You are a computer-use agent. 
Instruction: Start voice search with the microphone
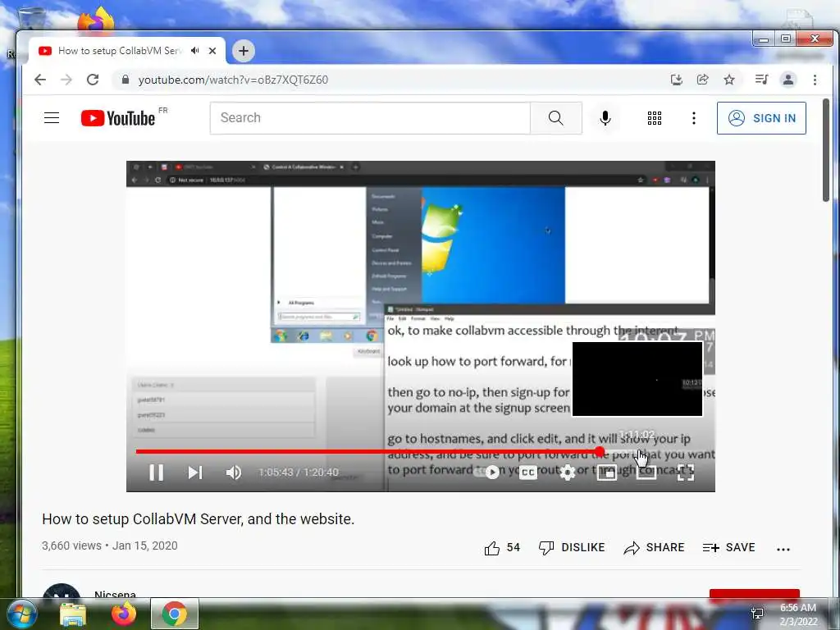(x=605, y=118)
